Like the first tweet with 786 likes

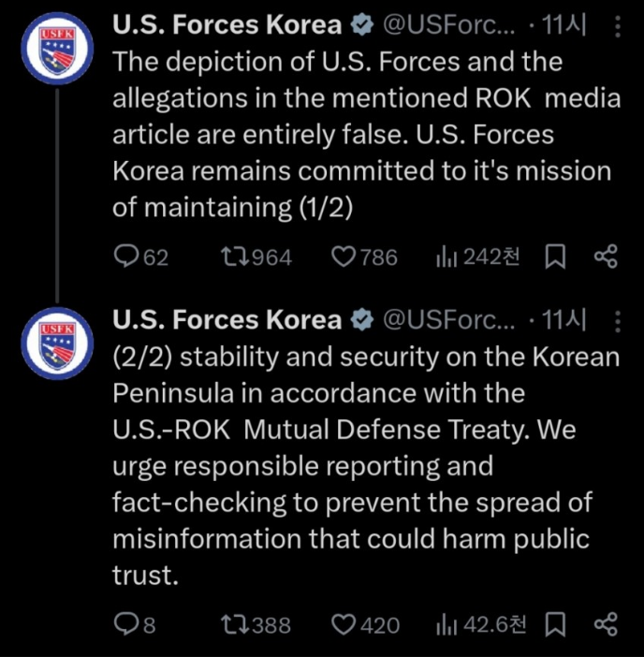coord(346,256)
